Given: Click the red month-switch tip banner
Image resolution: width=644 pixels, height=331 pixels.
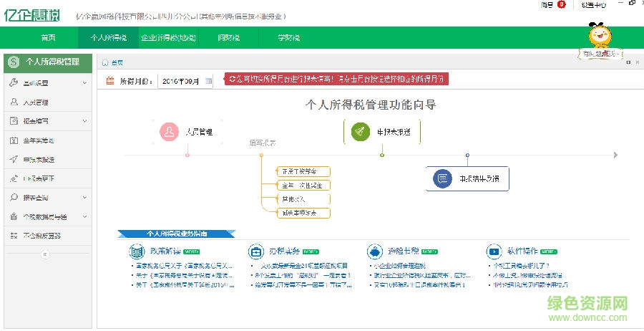Looking at the screenshot, I should click(x=336, y=80).
